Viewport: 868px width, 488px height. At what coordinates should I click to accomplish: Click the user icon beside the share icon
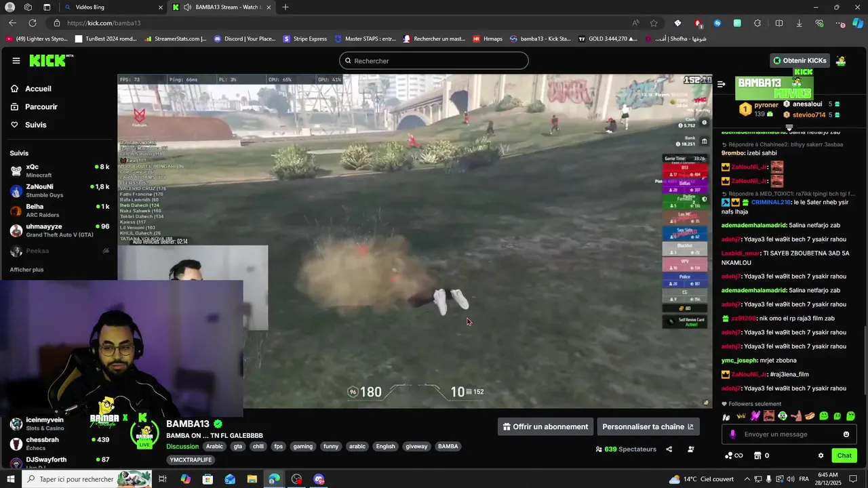[691, 449]
